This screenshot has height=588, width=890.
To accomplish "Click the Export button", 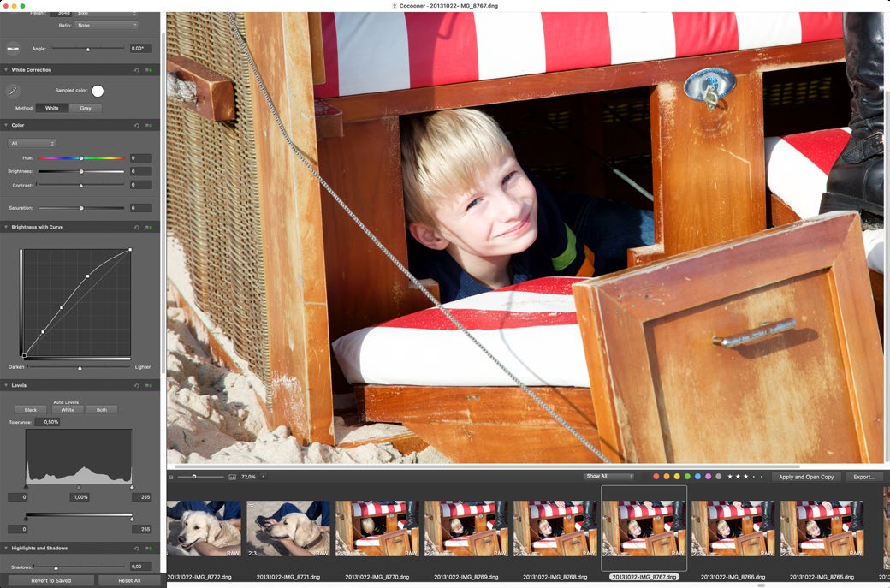I will pyautogui.click(x=863, y=477).
